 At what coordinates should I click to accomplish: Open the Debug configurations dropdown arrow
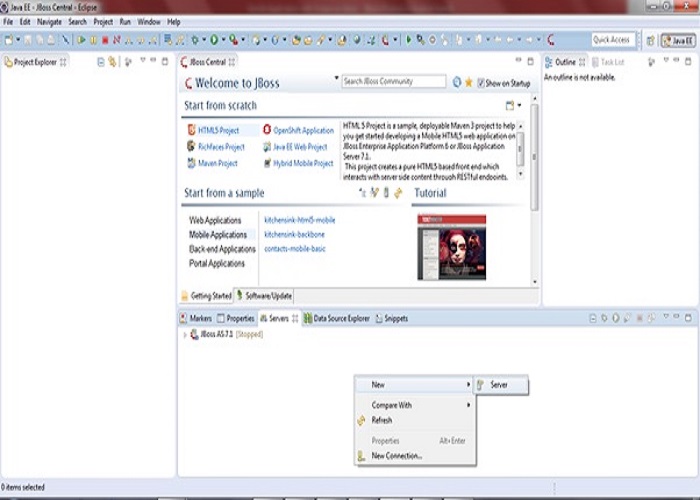tap(204, 39)
